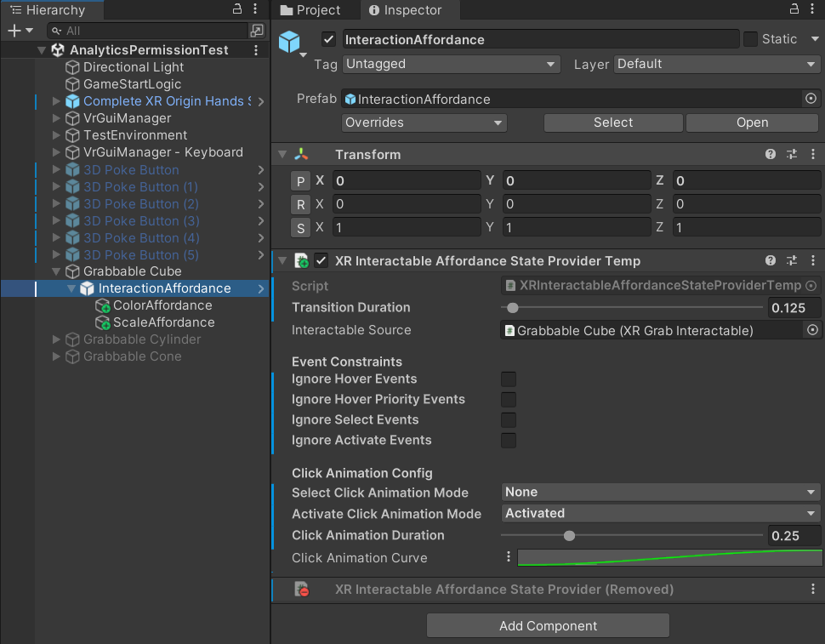Viewport: 825px width, 644px height.
Task: Open the Layer dropdown showing Default
Action: (x=716, y=64)
